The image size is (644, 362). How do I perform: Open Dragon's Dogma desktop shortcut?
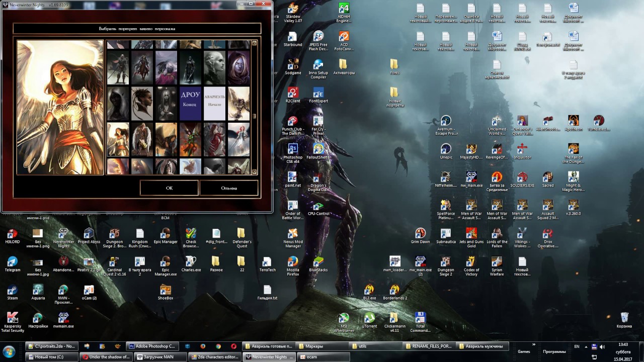(x=318, y=182)
